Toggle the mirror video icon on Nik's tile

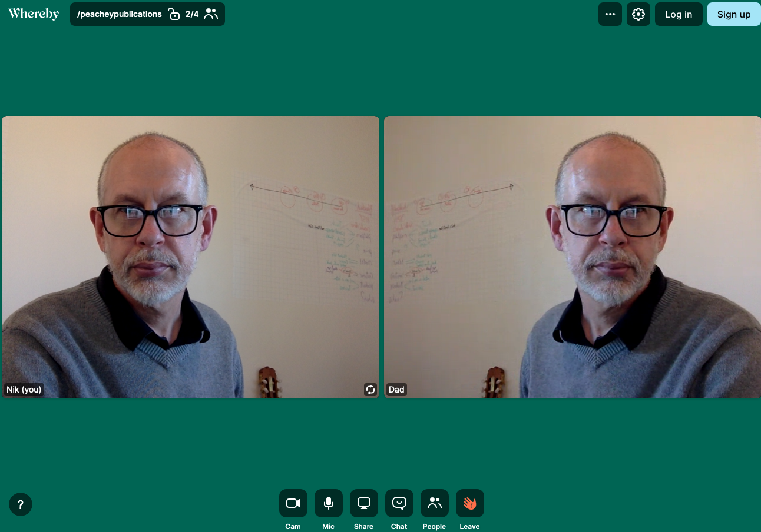point(370,389)
